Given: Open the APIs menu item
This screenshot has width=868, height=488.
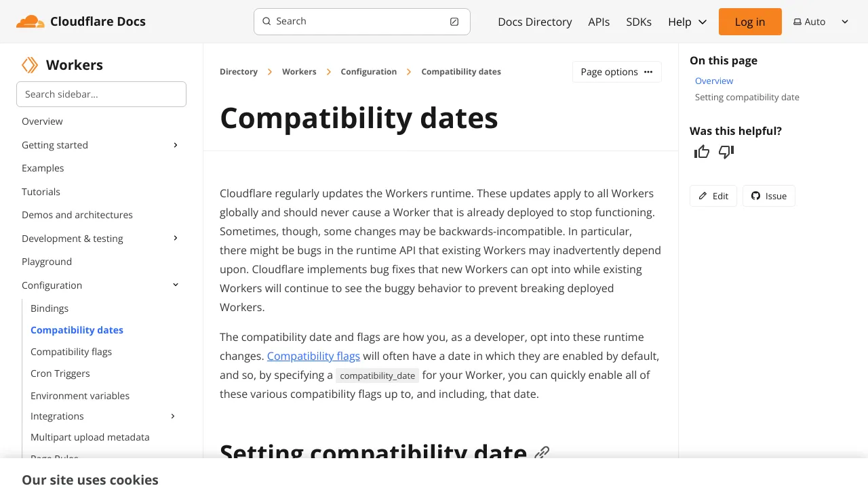Looking at the screenshot, I should [599, 22].
